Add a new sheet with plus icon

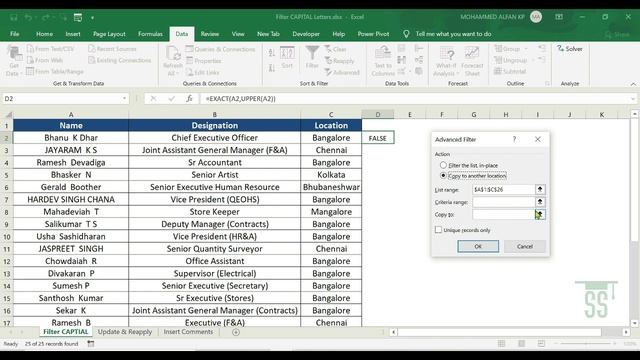pos(236,332)
